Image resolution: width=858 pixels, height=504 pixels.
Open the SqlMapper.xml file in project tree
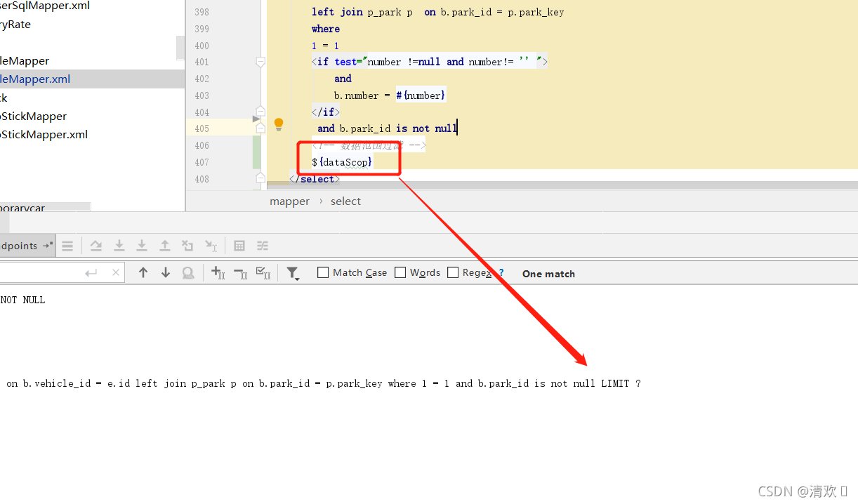tap(45, 6)
